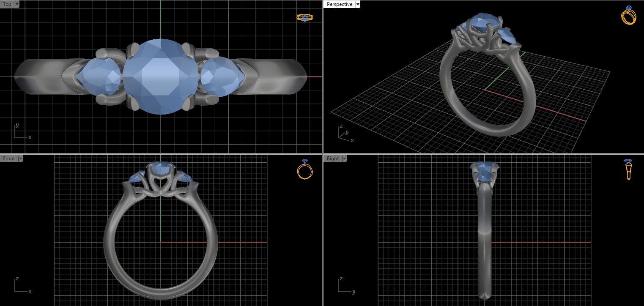Open the Front viewport dropdown arrow

(20, 158)
